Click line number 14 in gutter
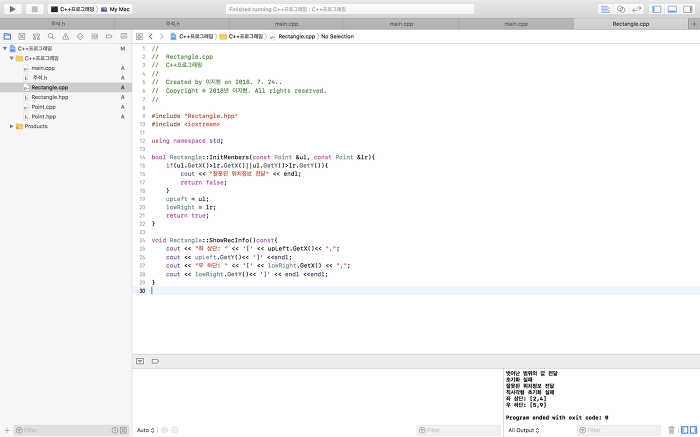This screenshot has width=700, height=437. tap(142, 157)
